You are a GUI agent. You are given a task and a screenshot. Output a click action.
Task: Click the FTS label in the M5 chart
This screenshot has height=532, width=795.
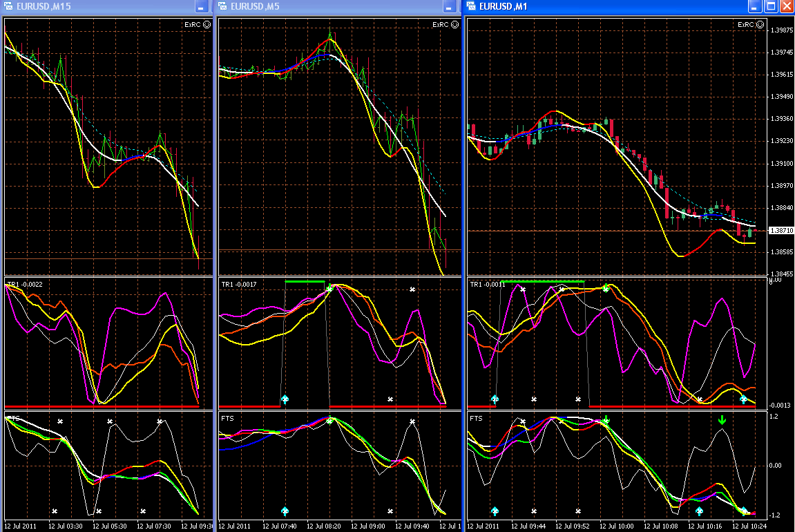point(228,419)
